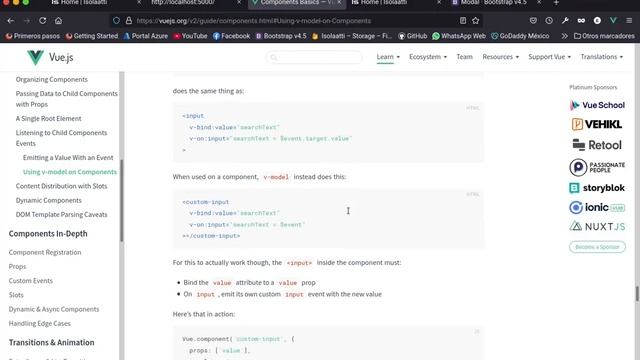Click the padlock site security icon
The height and width of the screenshot is (360, 640).
pyautogui.click(x=129, y=20)
